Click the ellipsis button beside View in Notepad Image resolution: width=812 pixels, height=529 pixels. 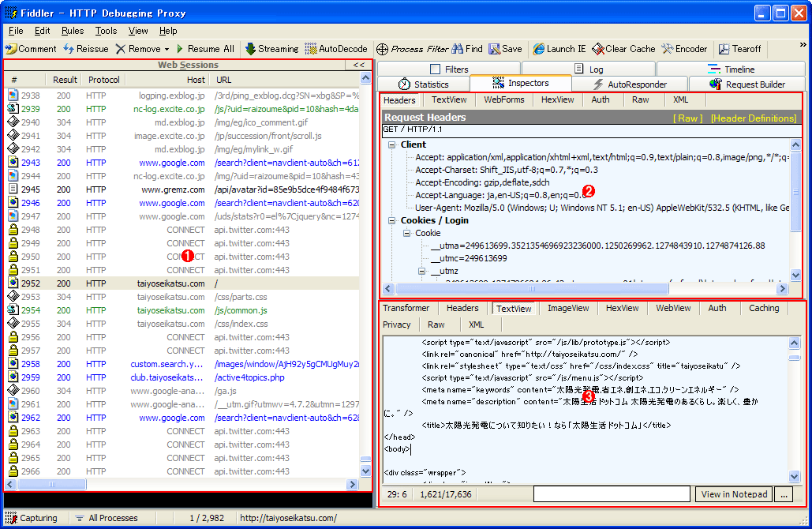(x=784, y=494)
